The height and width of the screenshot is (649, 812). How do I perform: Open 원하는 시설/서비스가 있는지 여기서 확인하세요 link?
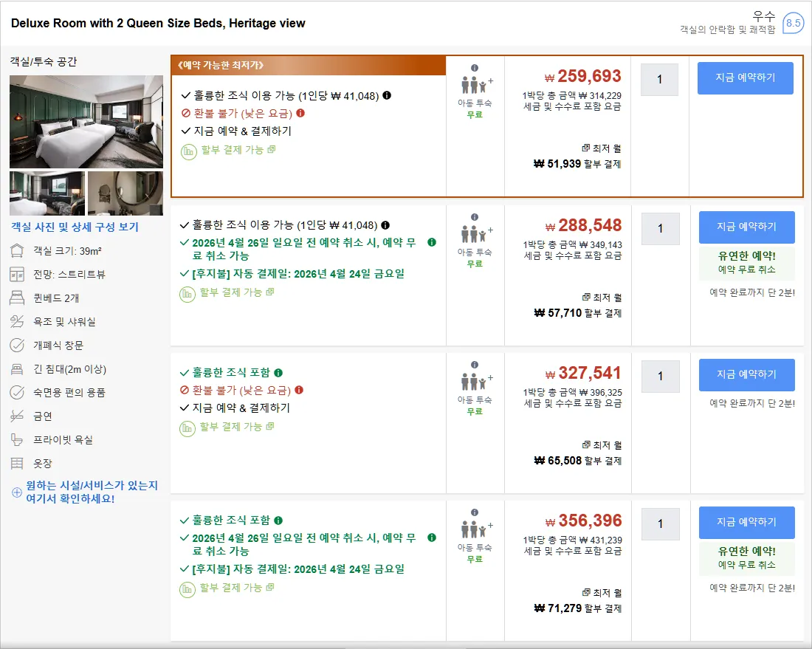coord(92,492)
